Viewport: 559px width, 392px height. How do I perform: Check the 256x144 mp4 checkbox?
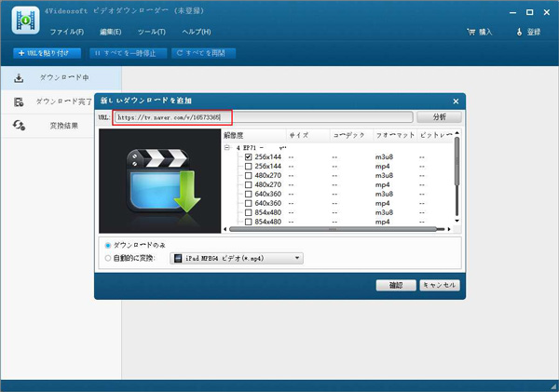coord(249,166)
